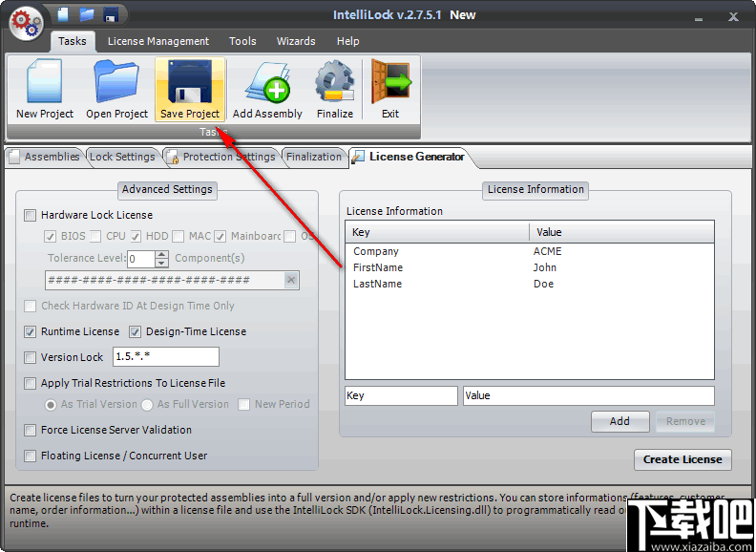
Task: Decrease the Tolerance Level with down arrow
Action: coord(162,263)
